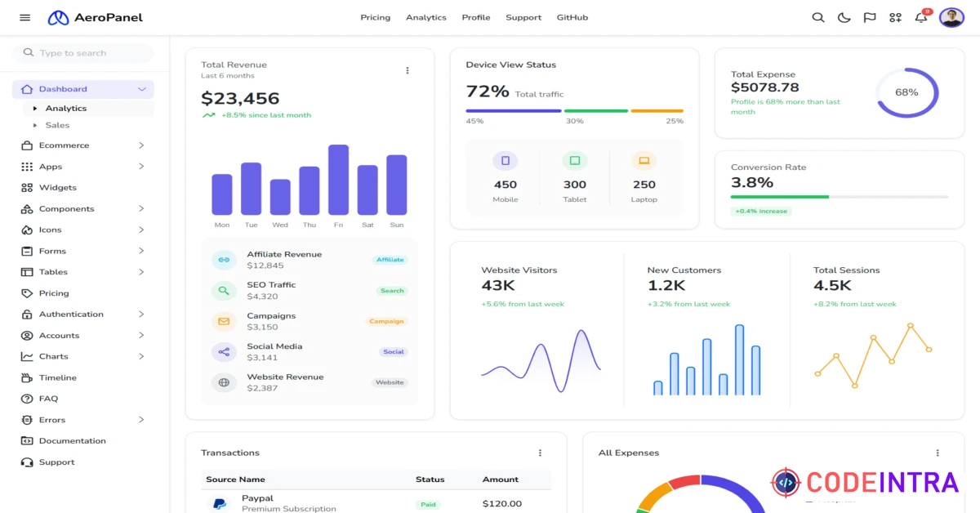980x513 pixels.
Task: Click the sidebar search field
Action: click(x=83, y=53)
